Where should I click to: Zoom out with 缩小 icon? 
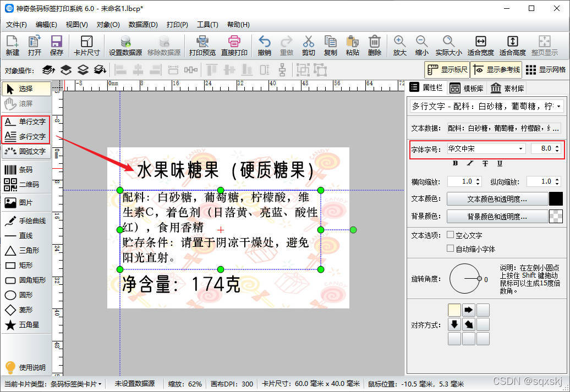[x=421, y=46]
